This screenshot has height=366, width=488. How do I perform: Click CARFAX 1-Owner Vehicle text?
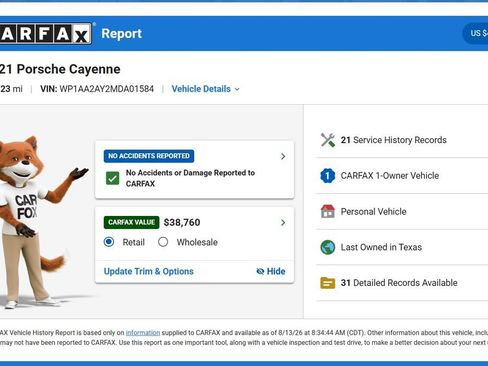point(390,176)
